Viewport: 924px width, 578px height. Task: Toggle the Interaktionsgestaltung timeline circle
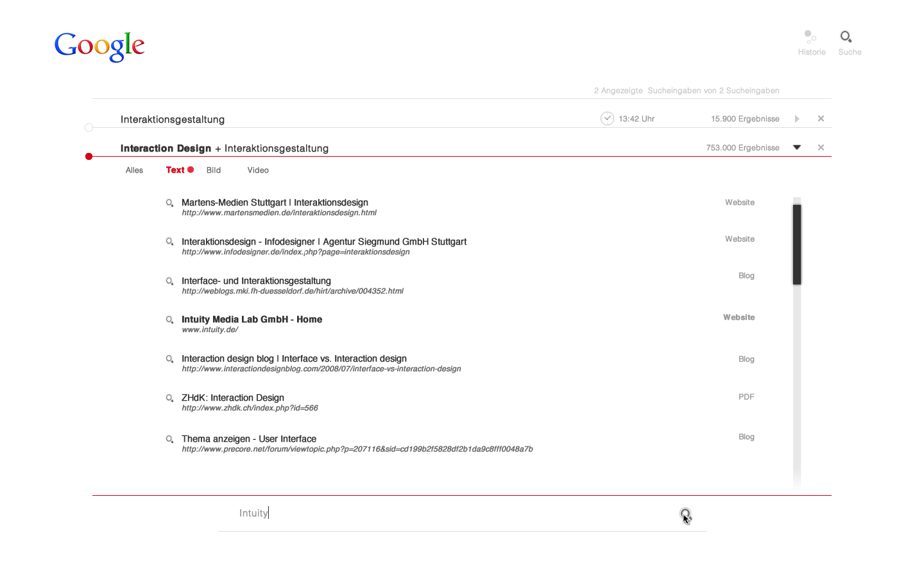[89, 127]
